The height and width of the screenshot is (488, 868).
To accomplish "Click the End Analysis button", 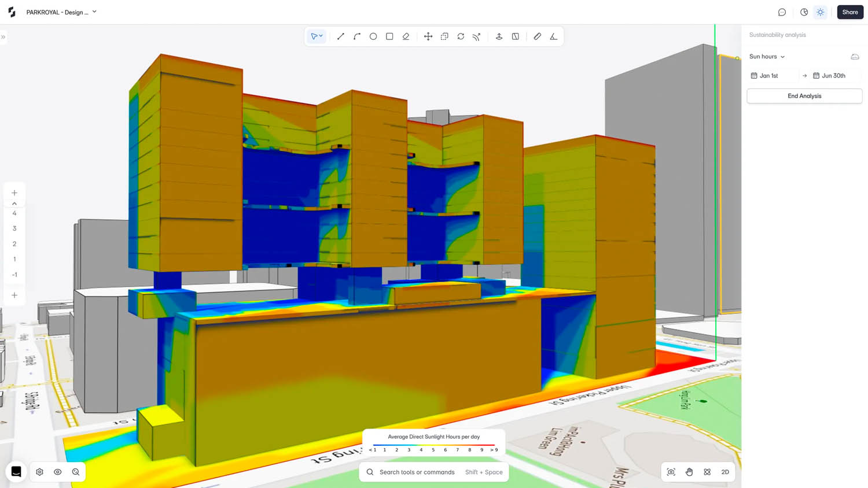I will pos(804,96).
